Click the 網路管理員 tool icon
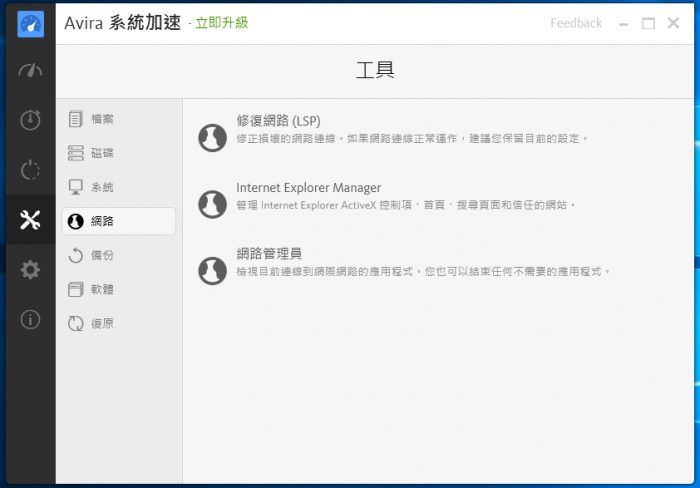The width and height of the screenshot is (700, 488). click(212, 271)
